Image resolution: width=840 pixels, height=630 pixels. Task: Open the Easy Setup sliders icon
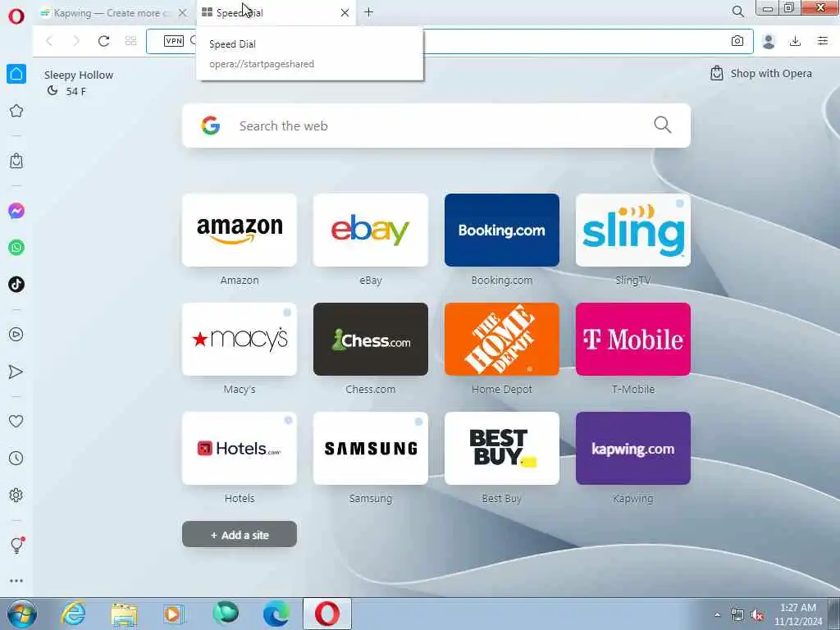point(823,41)
